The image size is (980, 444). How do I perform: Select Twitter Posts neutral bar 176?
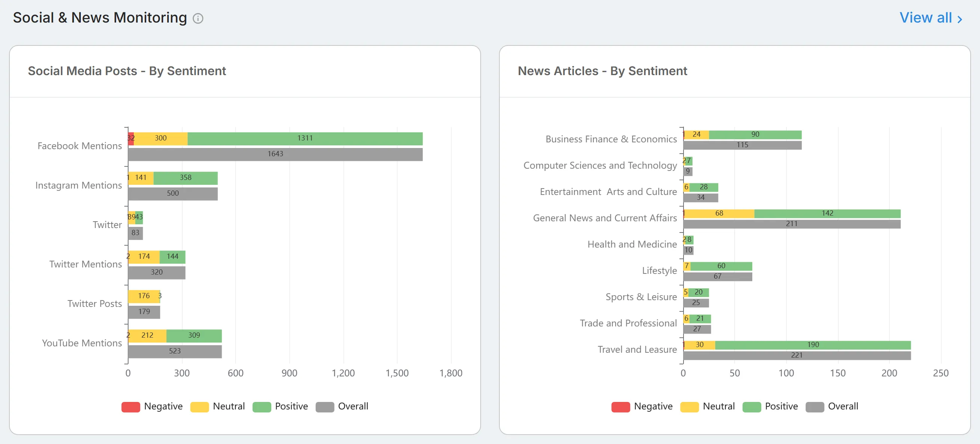144,296
